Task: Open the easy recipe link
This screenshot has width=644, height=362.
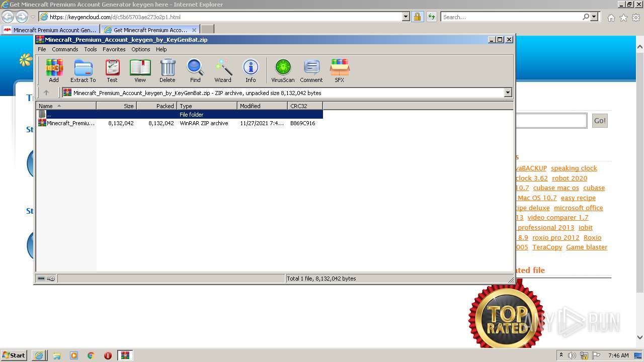Action: (x=578, y=198)
